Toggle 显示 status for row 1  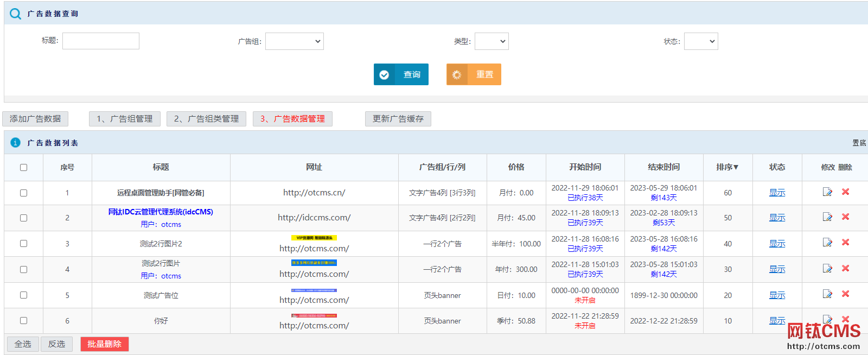click(777, 193)
